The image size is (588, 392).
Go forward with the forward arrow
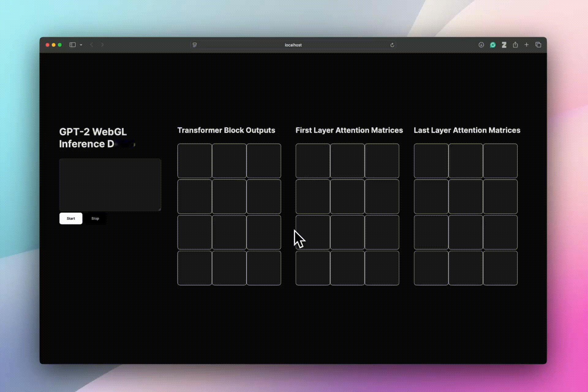coord(102,45)
